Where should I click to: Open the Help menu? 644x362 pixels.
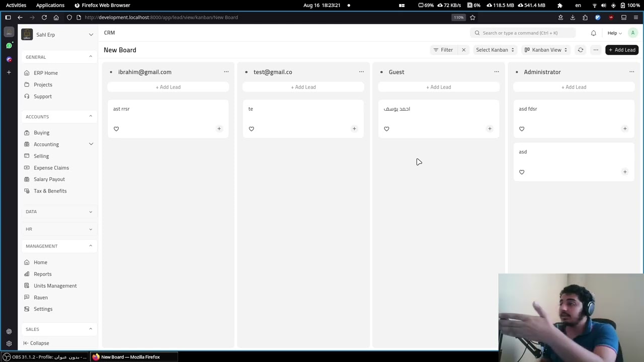coord(612,33)
